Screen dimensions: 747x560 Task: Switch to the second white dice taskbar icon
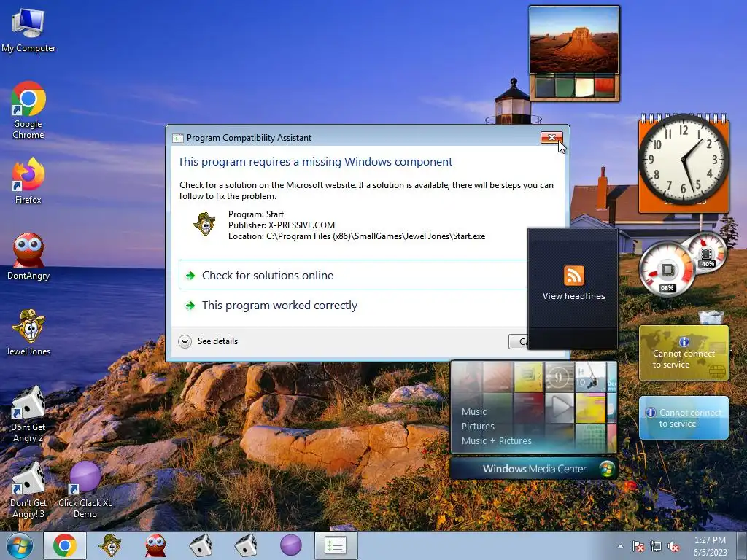coord(246,545)
